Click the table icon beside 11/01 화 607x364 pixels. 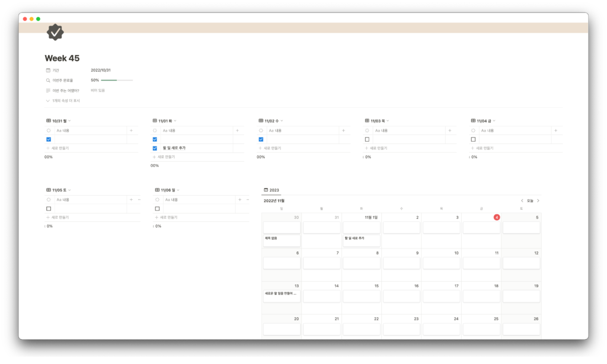pos(155,121)
